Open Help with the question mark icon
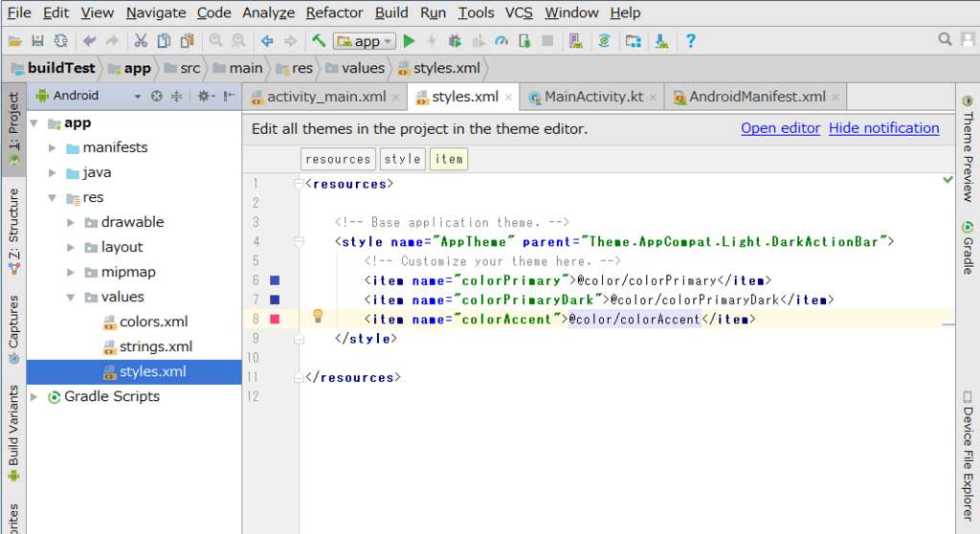The height and width of the screenshot is (534, 980). (691, 41)
